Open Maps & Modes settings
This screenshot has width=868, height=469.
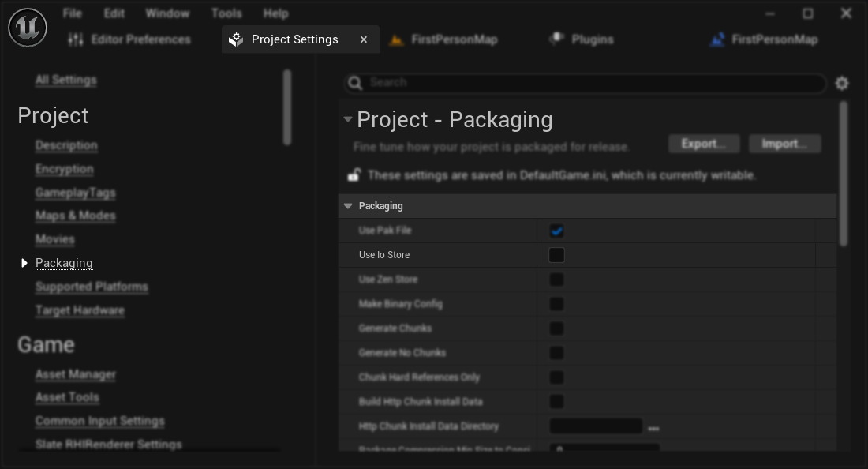(x=75, y=216)
